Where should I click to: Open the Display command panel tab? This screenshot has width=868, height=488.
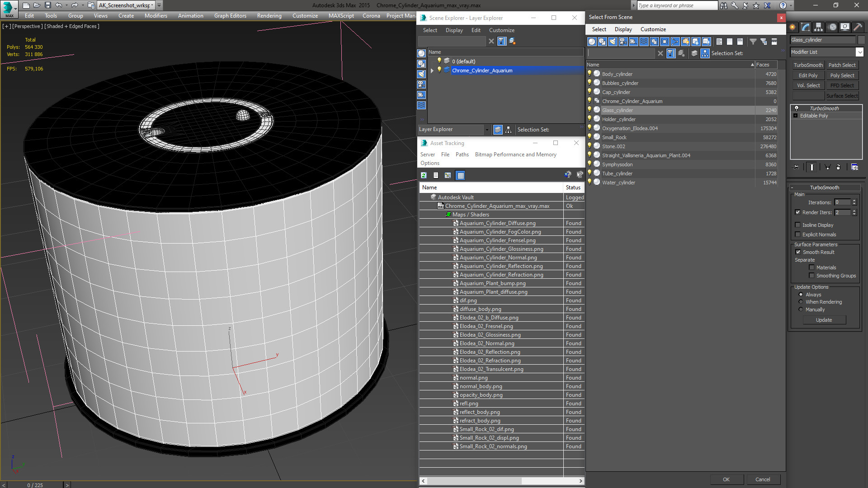[x=845, y=27]
